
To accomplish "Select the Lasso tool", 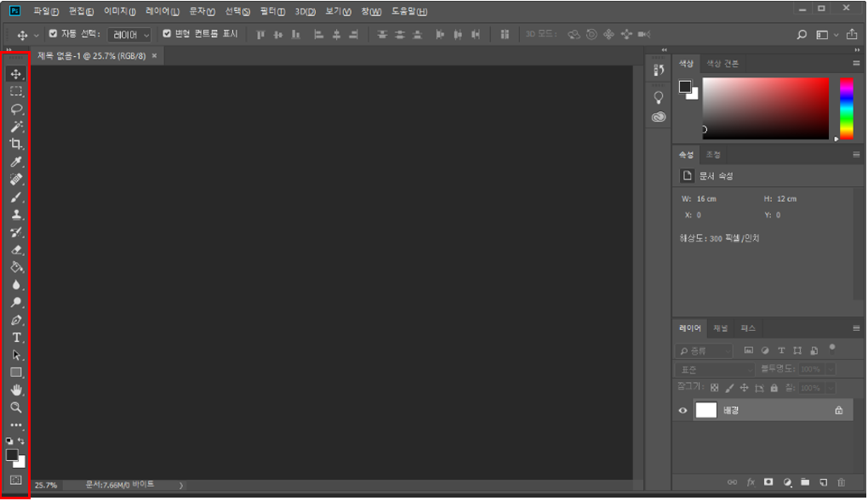I will point(16,109).
